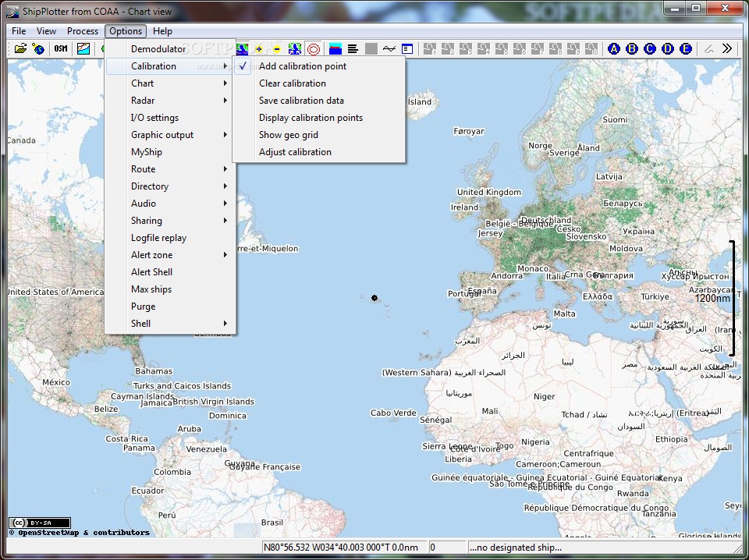Image resolution: width=749 pixels, height=560 pixels.
Task: Choose Save calibration data
Action: 318,101
